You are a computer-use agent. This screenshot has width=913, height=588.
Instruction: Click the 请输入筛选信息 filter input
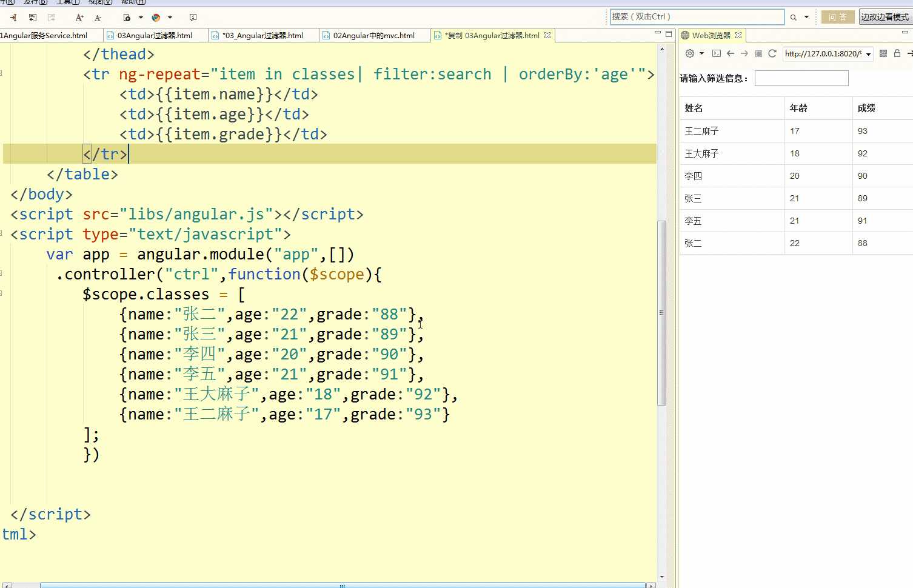[801, 78]
